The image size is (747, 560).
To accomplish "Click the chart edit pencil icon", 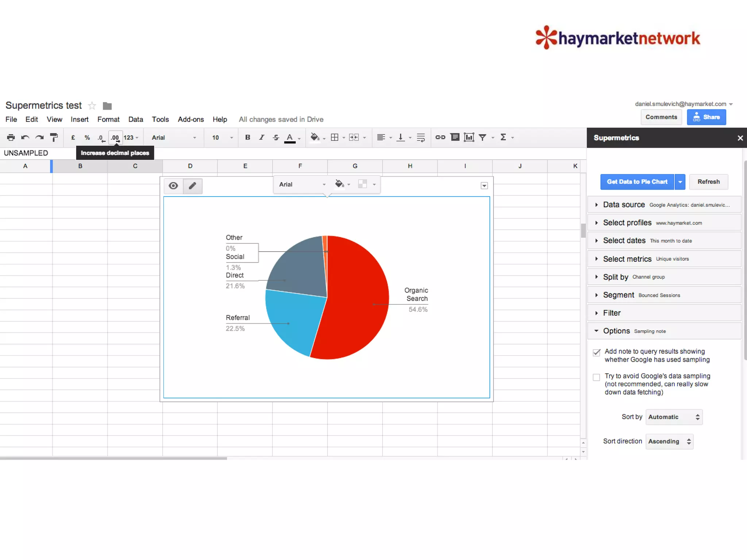I will (x=192, y=186).
